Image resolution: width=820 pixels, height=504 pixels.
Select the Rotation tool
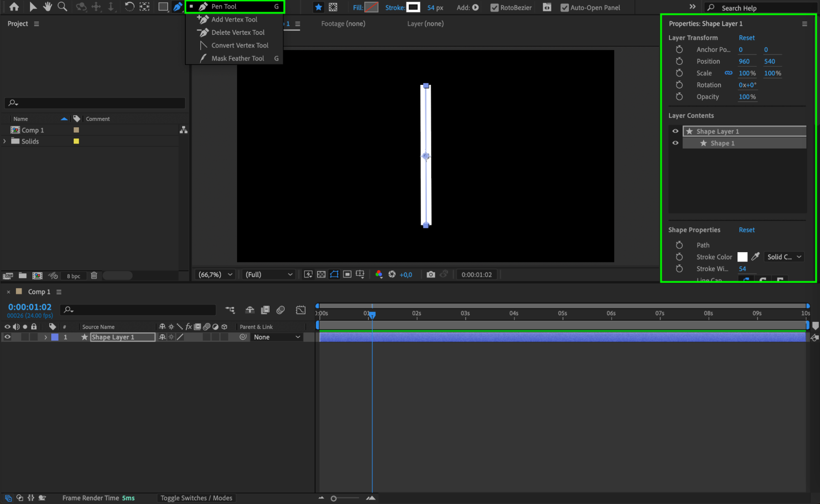click(x=129, y=7)
